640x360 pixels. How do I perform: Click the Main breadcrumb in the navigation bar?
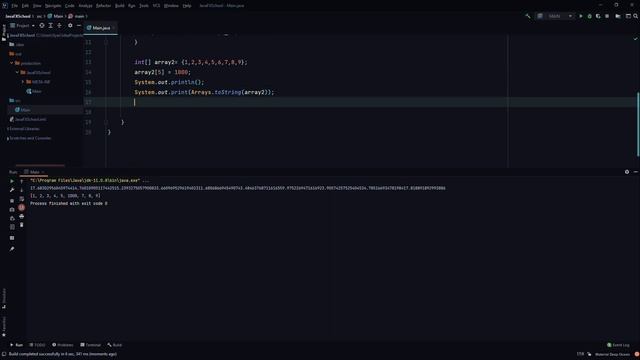(56, 16)
